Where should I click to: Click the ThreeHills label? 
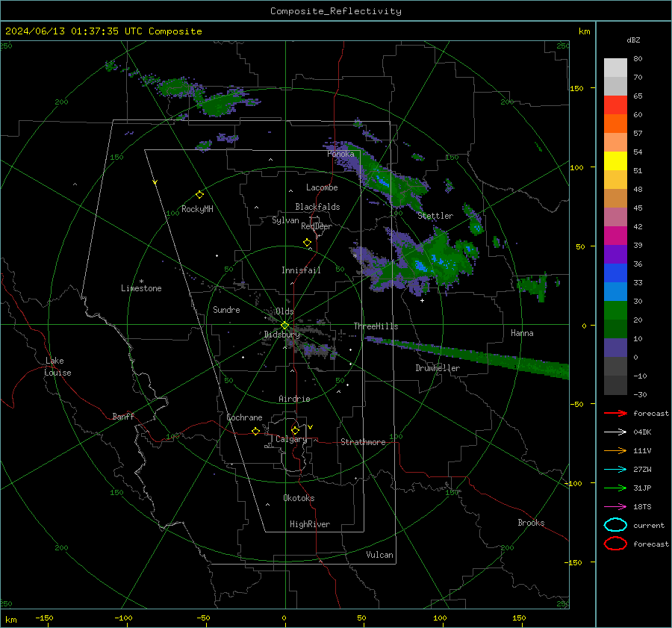[376, 326]
